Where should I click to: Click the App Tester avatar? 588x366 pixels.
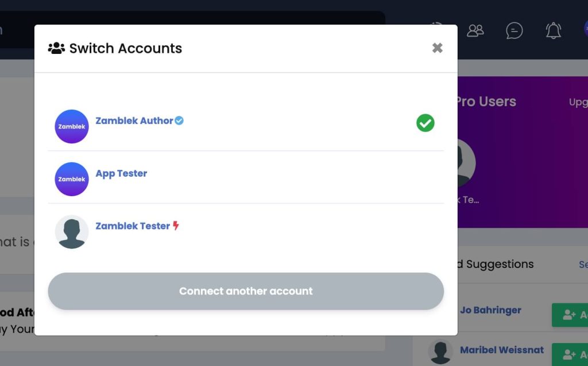click(x=72, y=179)
